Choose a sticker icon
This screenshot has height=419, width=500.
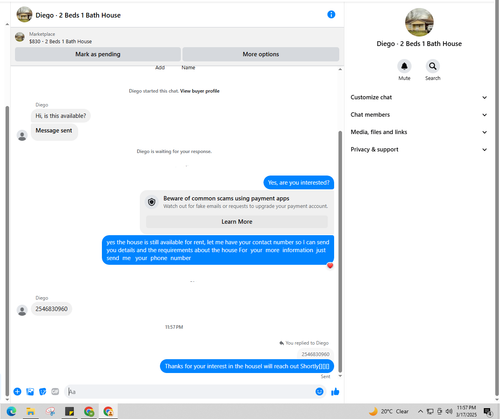click(x=42, y=392)
